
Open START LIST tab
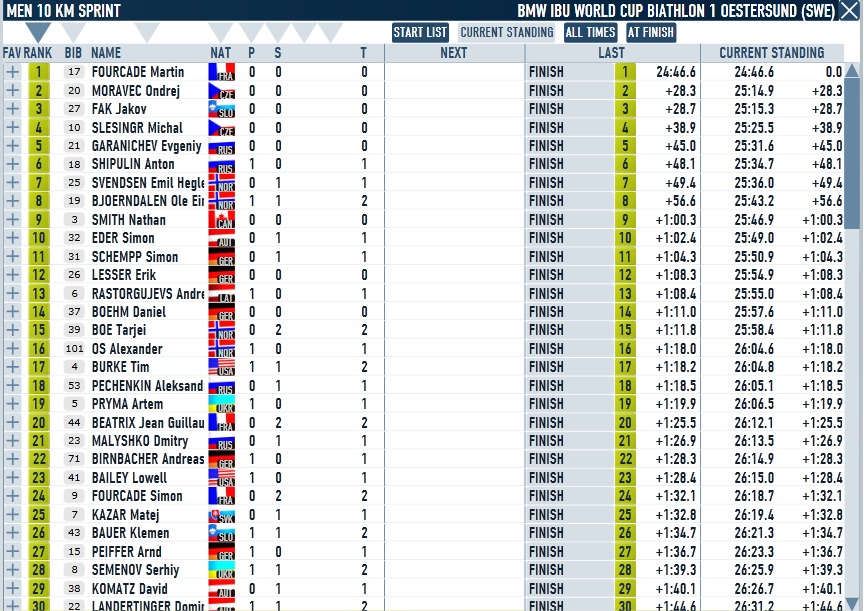[x=420, y=33]
